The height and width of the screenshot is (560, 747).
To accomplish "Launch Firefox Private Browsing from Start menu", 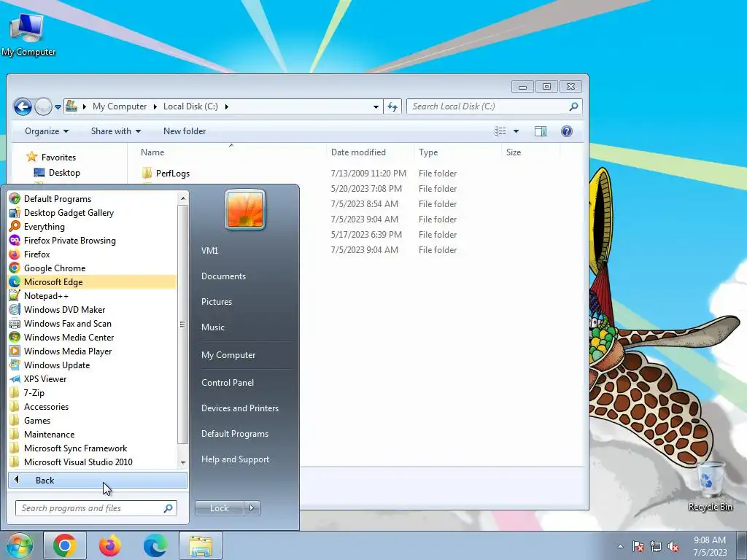I will [93, 241].
